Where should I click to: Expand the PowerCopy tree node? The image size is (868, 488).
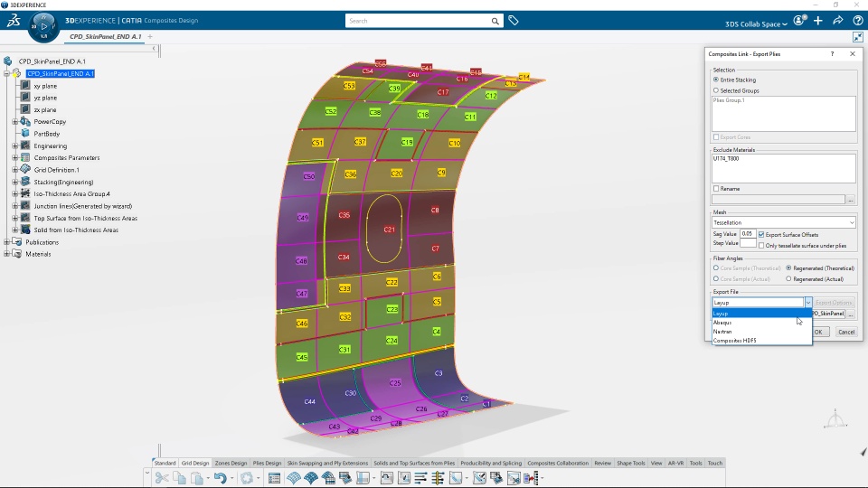tap(15, 122)
